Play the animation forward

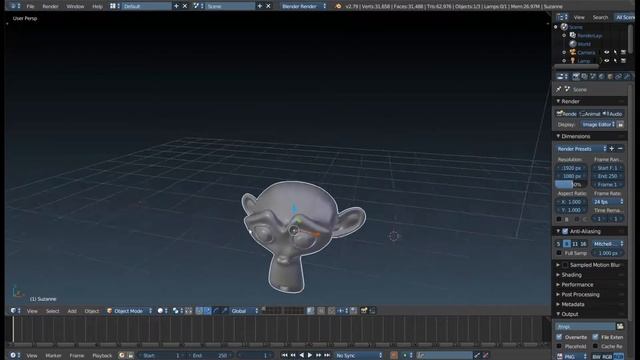[x=310, y=356]
